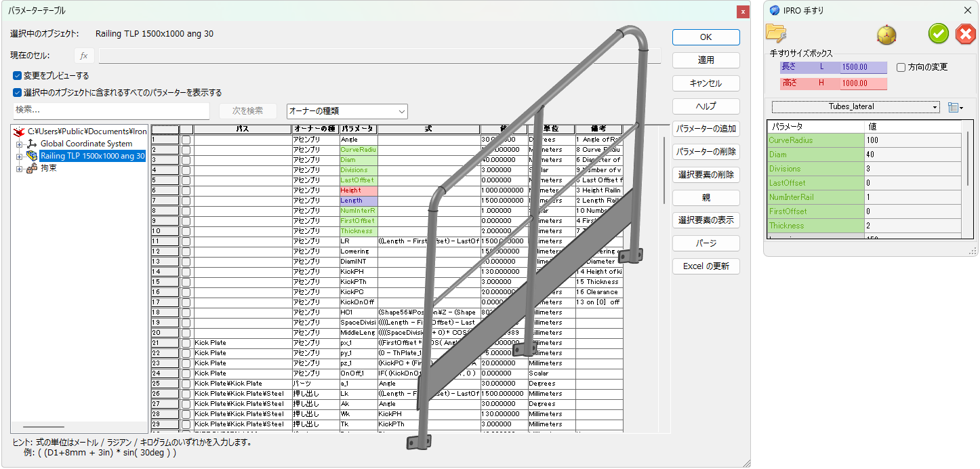Click the 高さ H value field 1000.00
980x469 pixels.
tap(863, 83)
